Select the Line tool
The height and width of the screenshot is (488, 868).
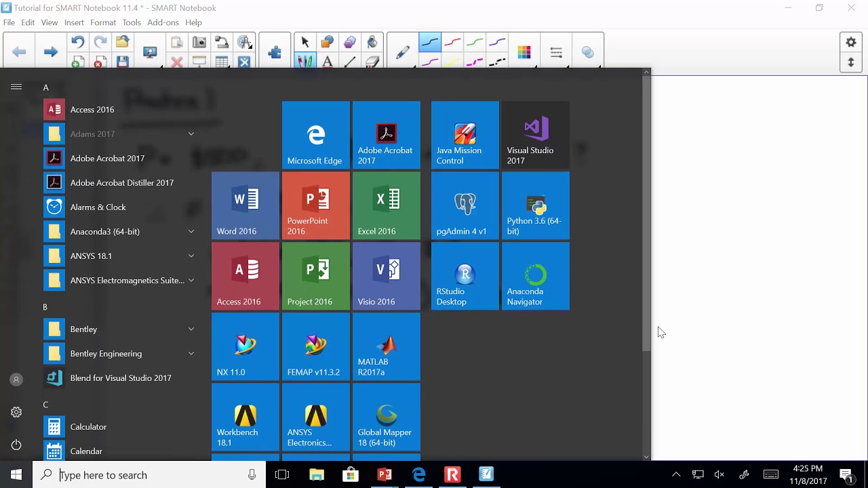pyautogui.click(x=350, y=62)
